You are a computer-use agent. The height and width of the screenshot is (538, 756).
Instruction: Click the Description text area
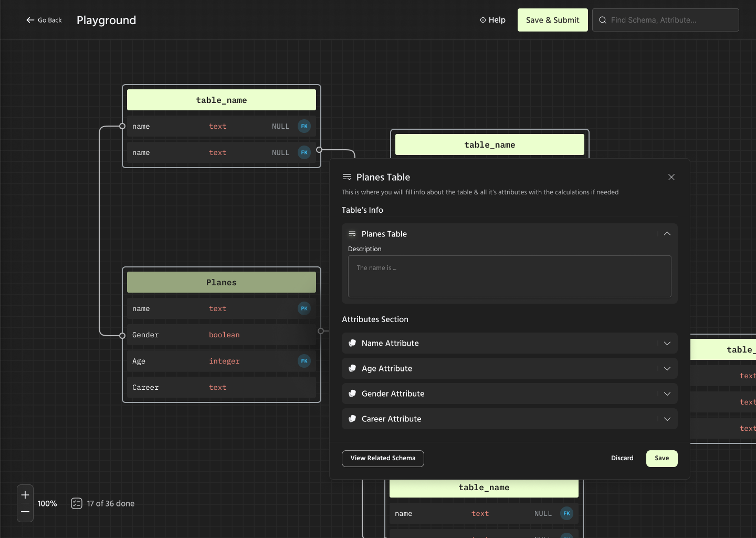coord(510,276)
